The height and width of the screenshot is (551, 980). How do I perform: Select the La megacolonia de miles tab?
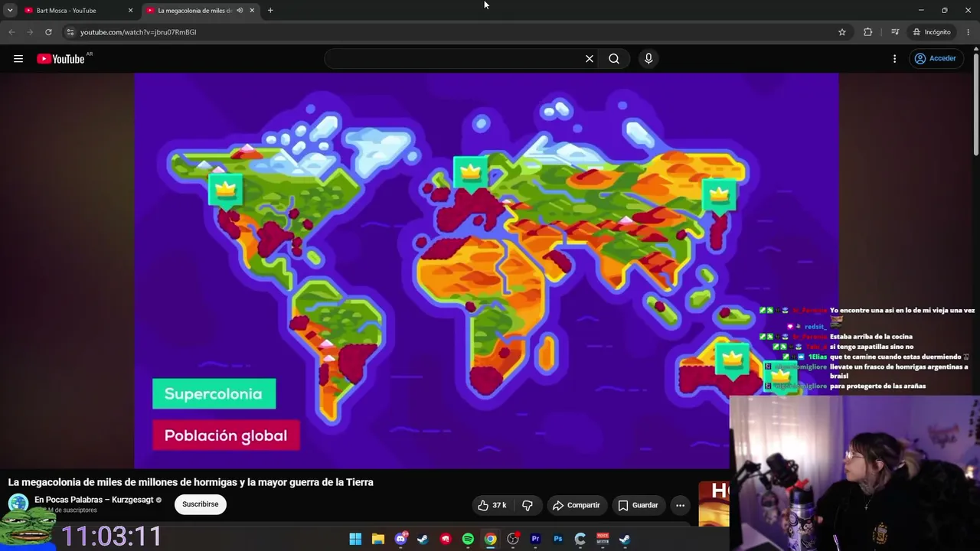pyautogui.click(x=194, y=11)
